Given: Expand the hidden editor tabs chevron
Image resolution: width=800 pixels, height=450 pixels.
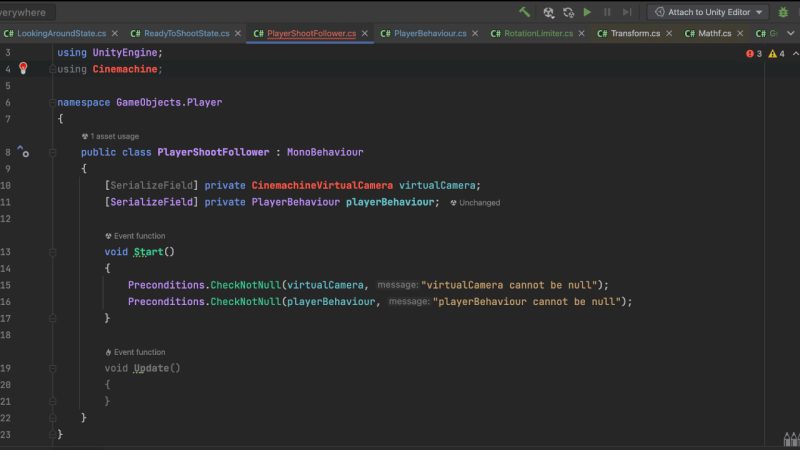Looking at the screenshot, I should pos(790,33).
